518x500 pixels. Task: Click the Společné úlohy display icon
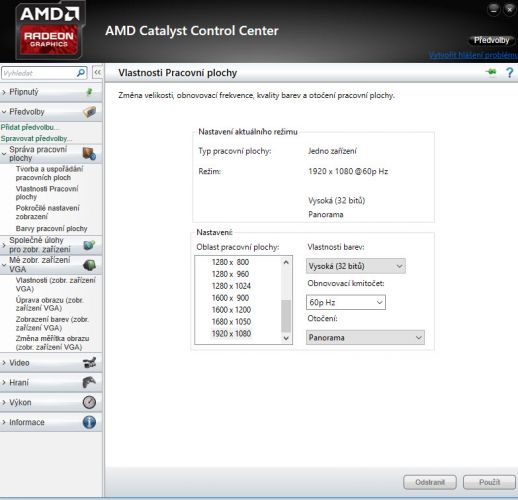tap(89, 245)
